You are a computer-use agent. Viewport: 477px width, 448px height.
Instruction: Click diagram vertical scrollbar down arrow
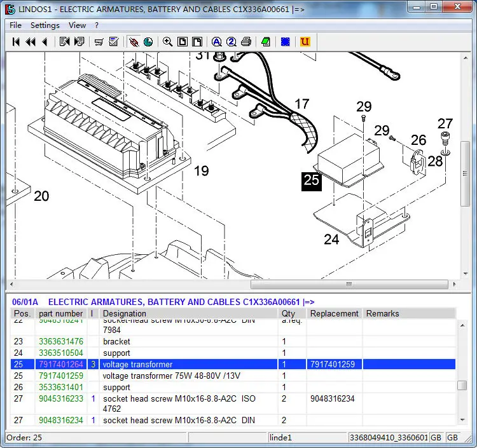[466, 273]
